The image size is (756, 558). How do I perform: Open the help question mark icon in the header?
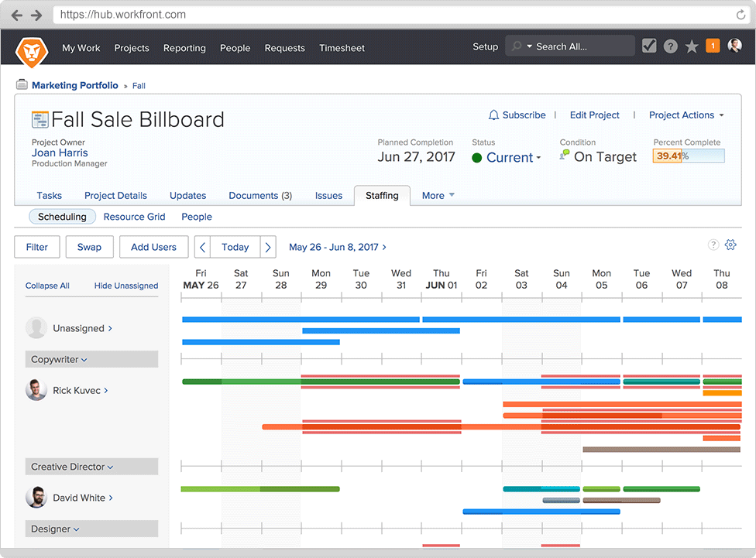click(x=670, y=46)
